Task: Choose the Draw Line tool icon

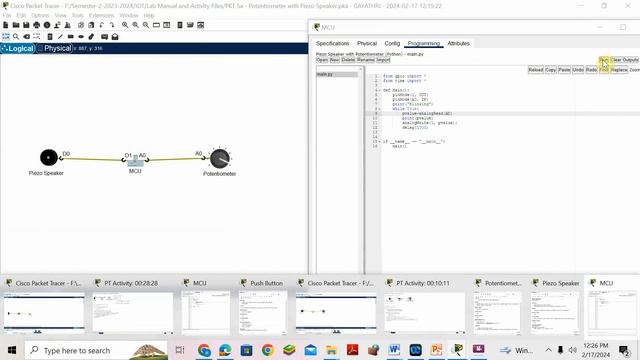Action: [x=60, y=37]
